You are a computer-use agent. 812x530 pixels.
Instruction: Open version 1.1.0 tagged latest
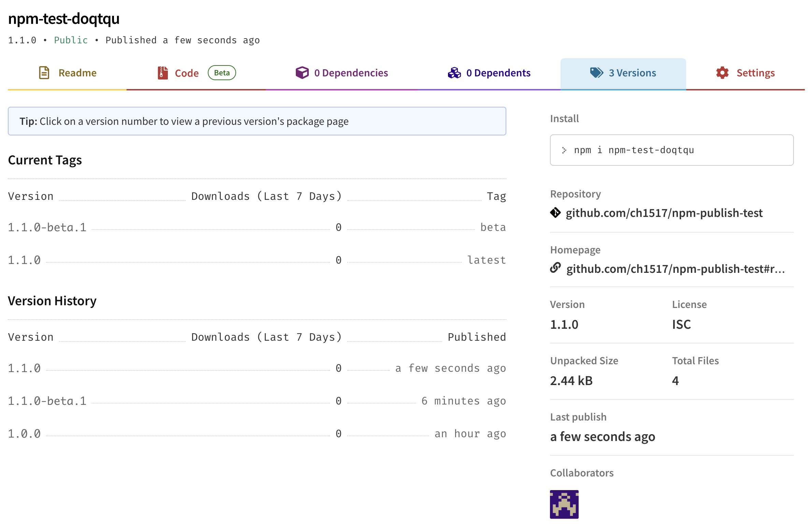pos(24,260)
